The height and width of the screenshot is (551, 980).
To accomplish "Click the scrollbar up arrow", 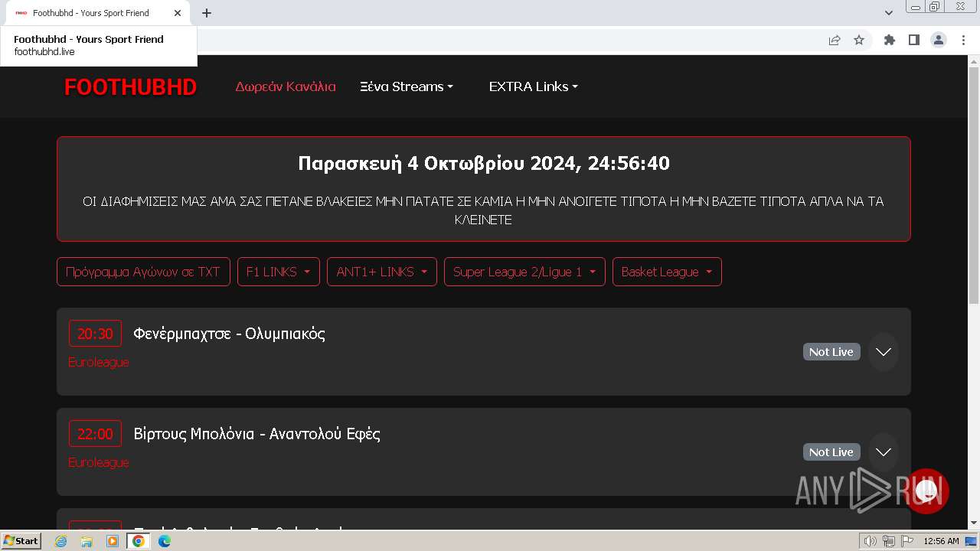I will [x=974, y=60].
